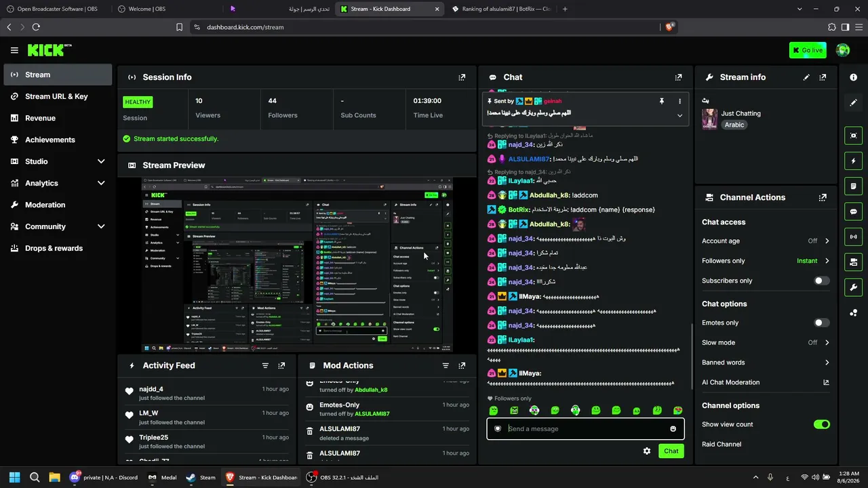Image resolution: width=868 pixels, height=488 pixels.
Task: Toggle Subscribers only chat
Action: [821, 281]
